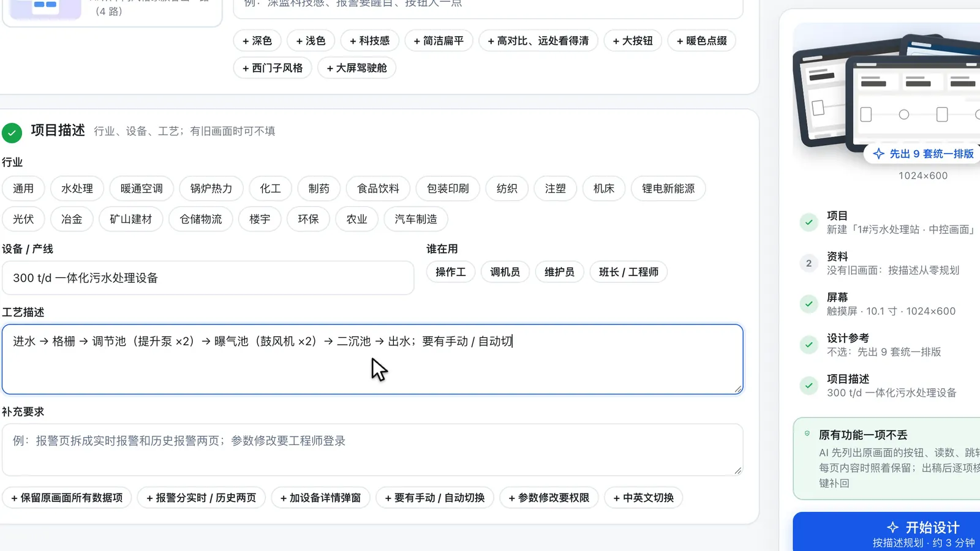The height and width of the screenshot is (551, 980).
Task: Select the 调机员 user chip
Action: click(505, 272)
